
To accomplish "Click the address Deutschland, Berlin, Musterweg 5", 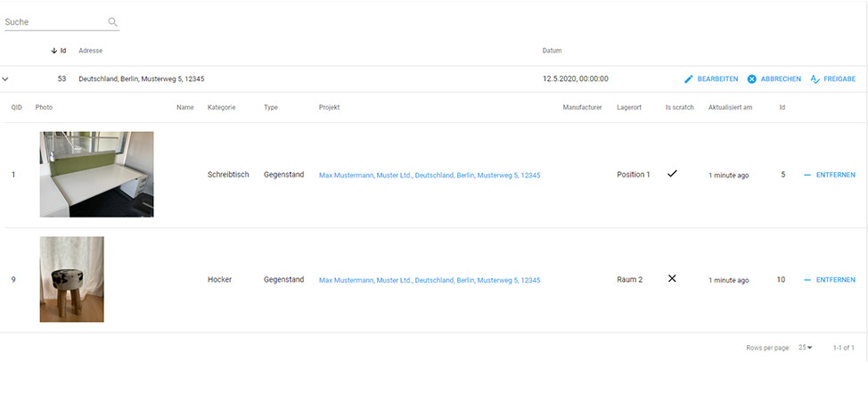I will (x=141, y=79).
